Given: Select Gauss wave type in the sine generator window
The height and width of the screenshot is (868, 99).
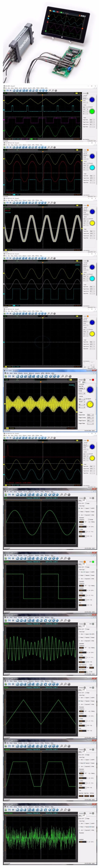Looking at the screenshot, I should (90, 511).
